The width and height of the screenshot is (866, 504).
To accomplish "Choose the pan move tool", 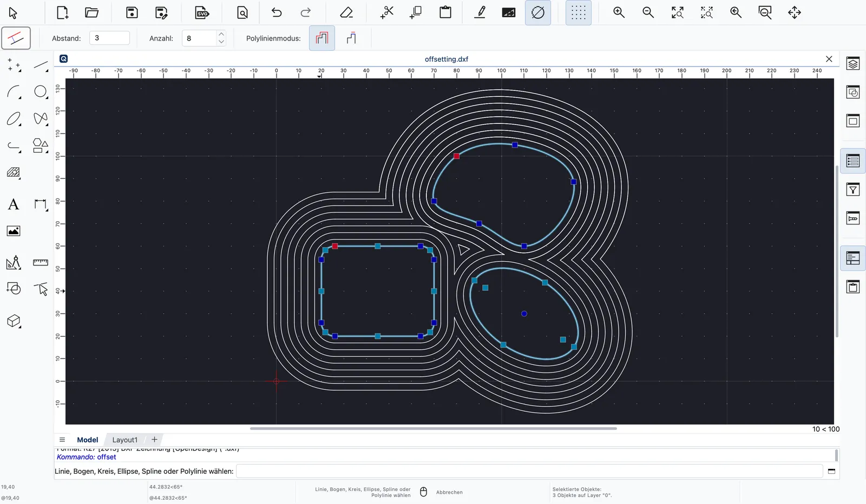I will (x=795, y=12).
